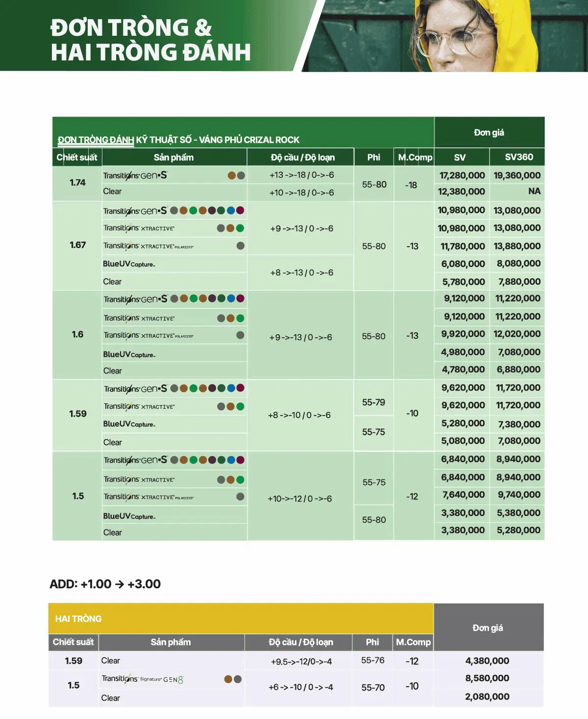
Task: Click Transitions Gen S logo in 1.5 section
Action: [136, 460]
